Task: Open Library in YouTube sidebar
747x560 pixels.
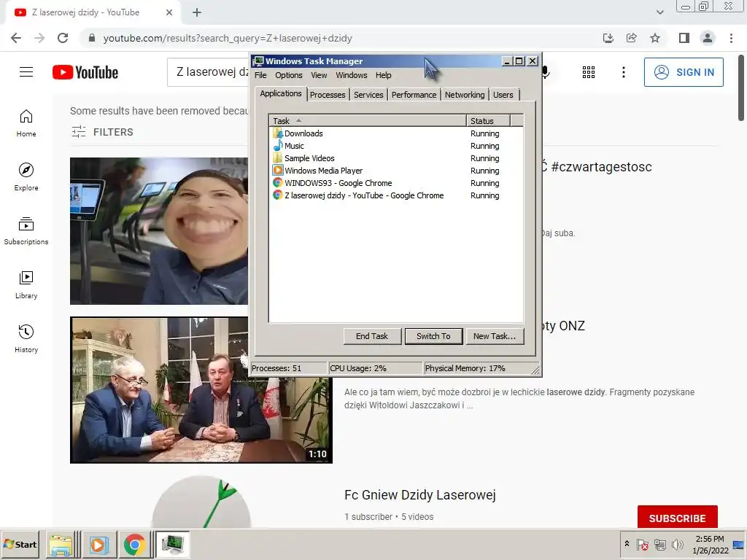Action: [x=26, y=285]
